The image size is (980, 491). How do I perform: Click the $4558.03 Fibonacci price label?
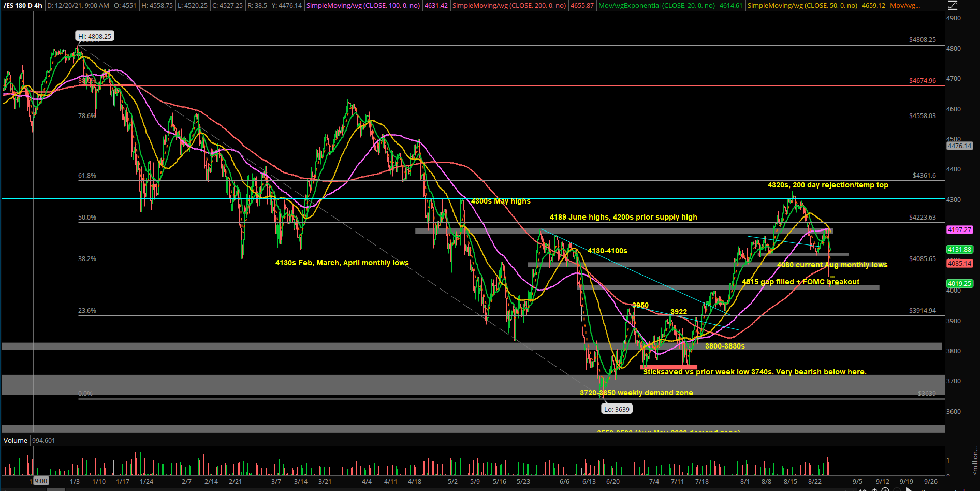point(923,116)
